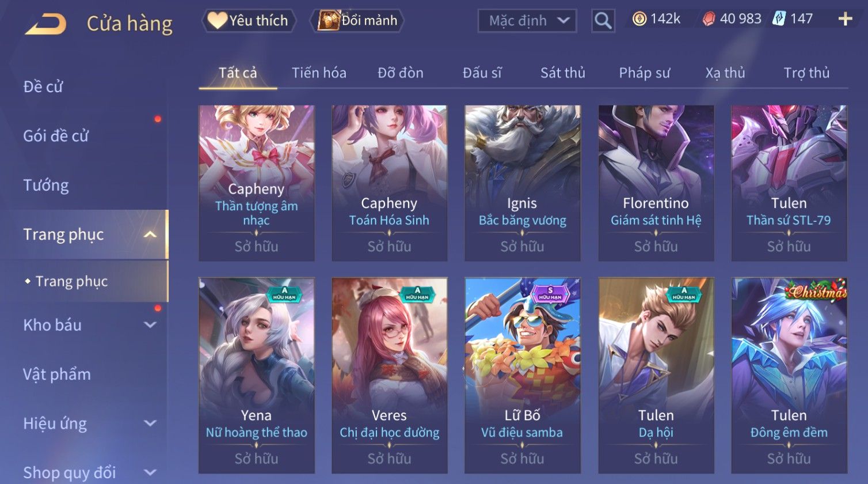Collapse the Trang phục sidebar section
The height and width of the screenshot is (484, 868).
150,235
